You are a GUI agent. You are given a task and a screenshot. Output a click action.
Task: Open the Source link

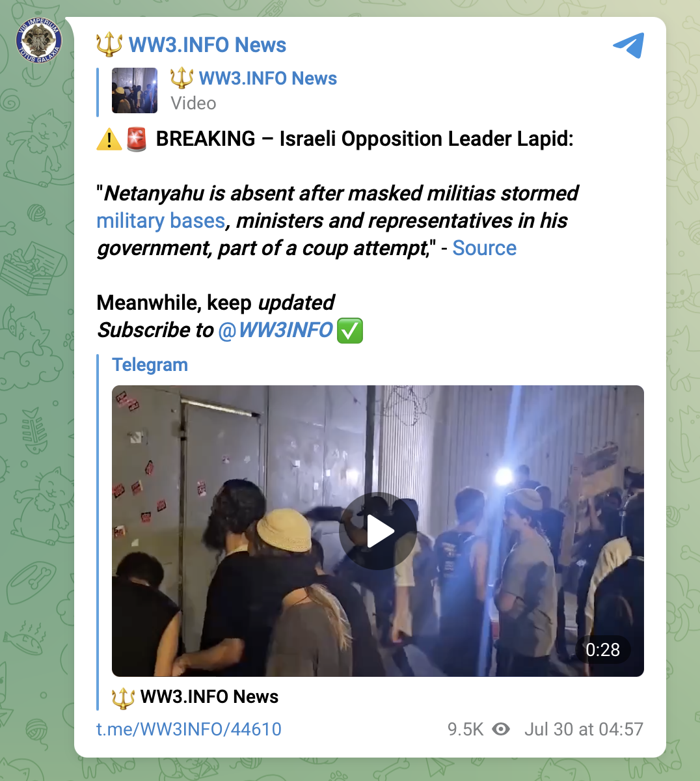click(x=485, y=248)
